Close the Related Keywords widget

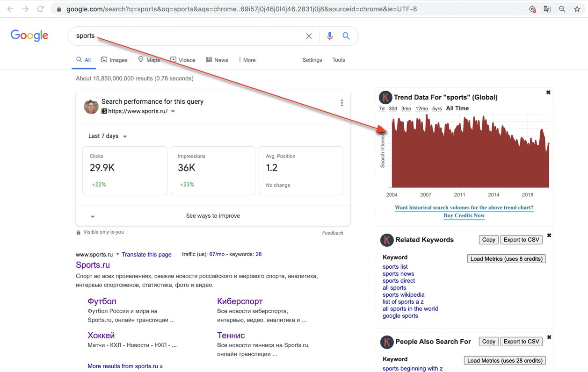tap(549, 236)
